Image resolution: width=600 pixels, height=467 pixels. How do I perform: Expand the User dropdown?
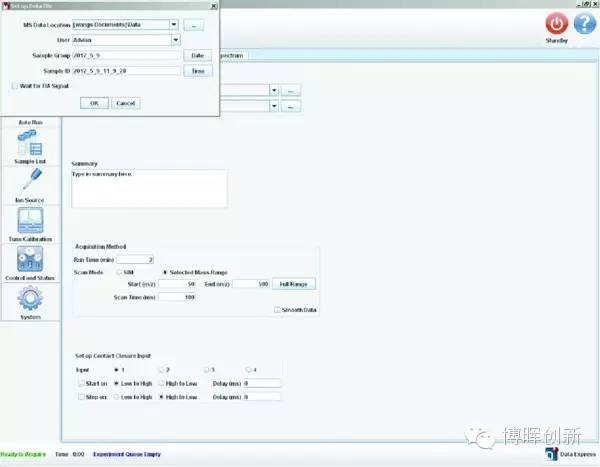[175, 40]
